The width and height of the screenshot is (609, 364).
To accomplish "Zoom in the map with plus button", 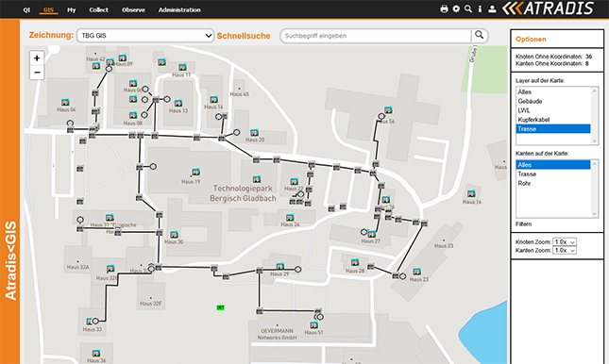I will (x=37, y=58).
